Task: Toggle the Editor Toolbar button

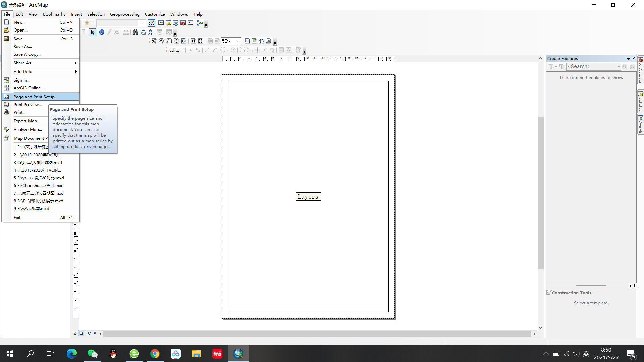Action: click(152, 23)
